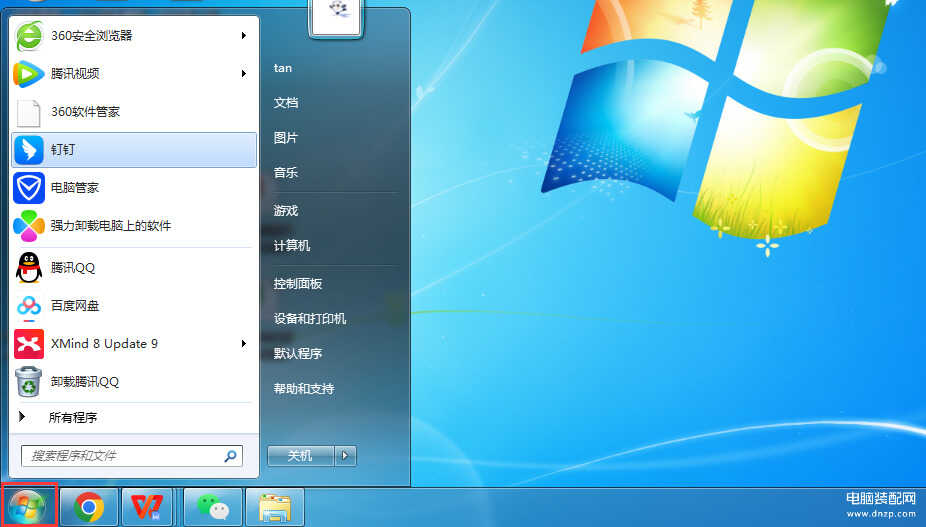Click the user account picture
Image resolution: width=926 pixels, height=527 pixels.
(335, 18)
